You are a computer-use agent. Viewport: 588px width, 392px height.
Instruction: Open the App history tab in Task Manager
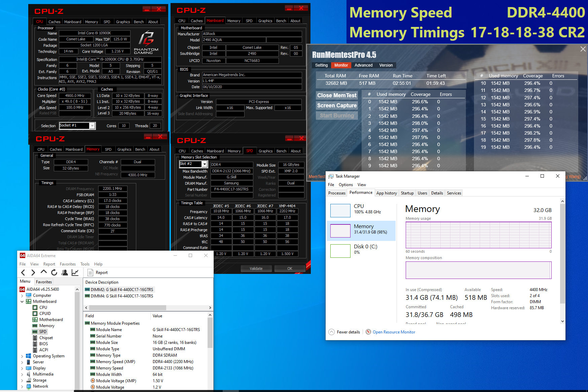pos(387,193)
